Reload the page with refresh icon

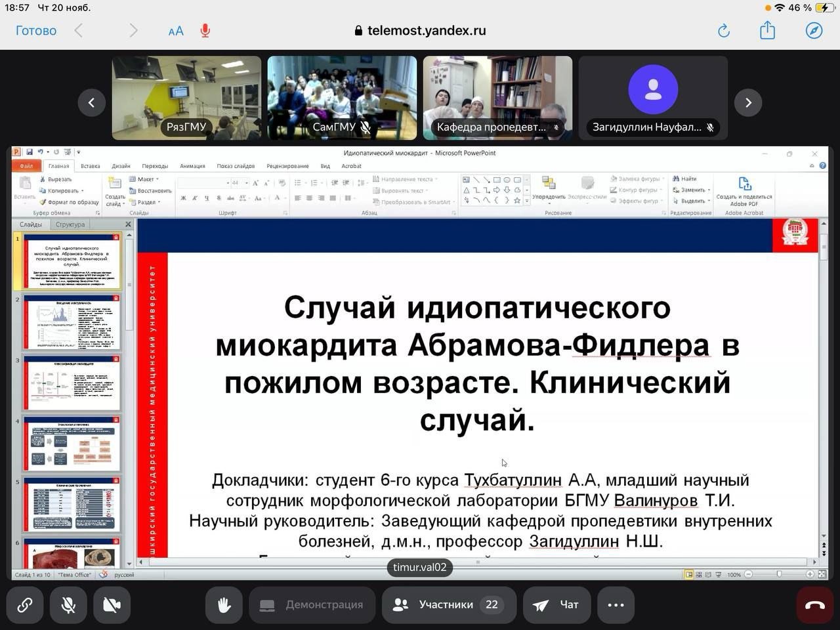[723, 30]
